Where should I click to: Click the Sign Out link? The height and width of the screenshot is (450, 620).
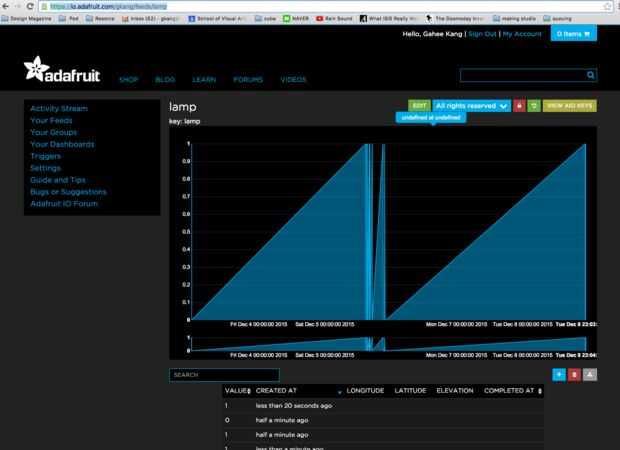click(482, 34)
